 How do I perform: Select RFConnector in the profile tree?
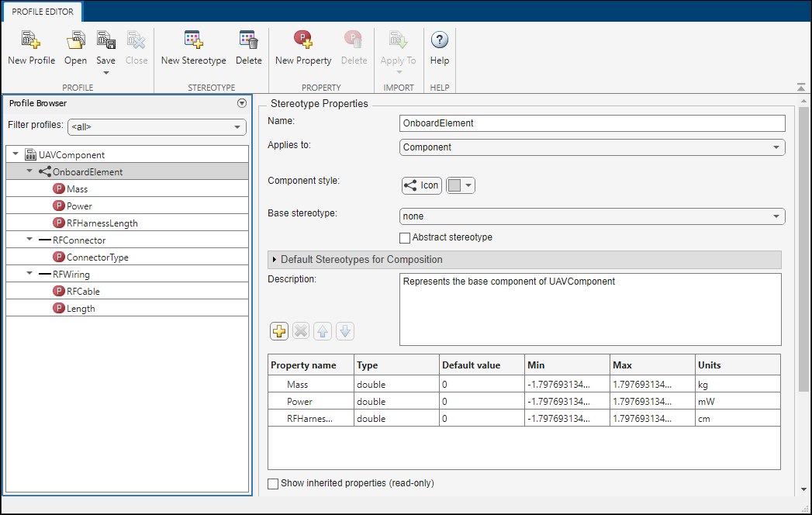click(79, 240)
